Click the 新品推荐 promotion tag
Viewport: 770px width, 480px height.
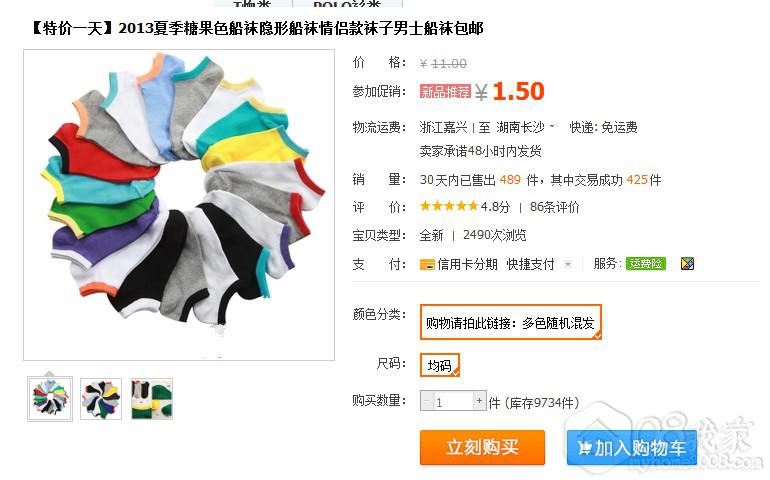445,91
